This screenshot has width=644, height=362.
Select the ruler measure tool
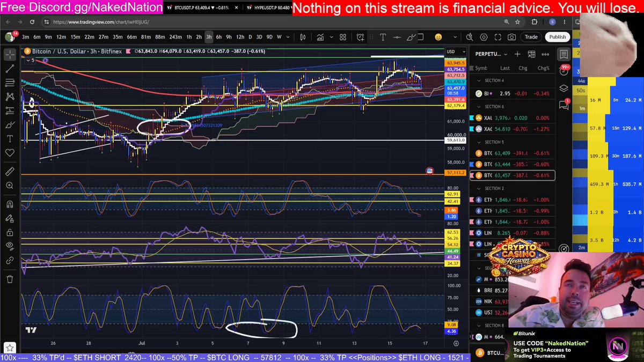pyautogui.click(x=10, y=172)
